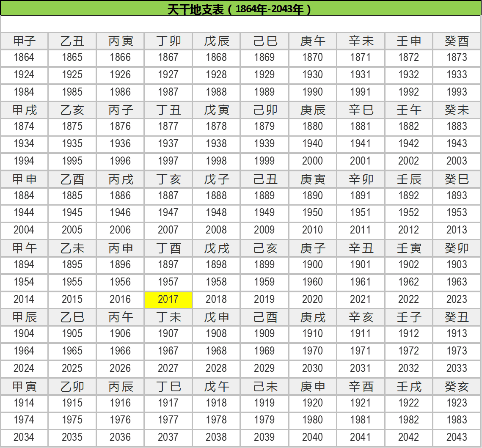The width and height of the screenshot is (482, 448).
Task: Select the 戊辰 header cell
Action: coord(216,41)
